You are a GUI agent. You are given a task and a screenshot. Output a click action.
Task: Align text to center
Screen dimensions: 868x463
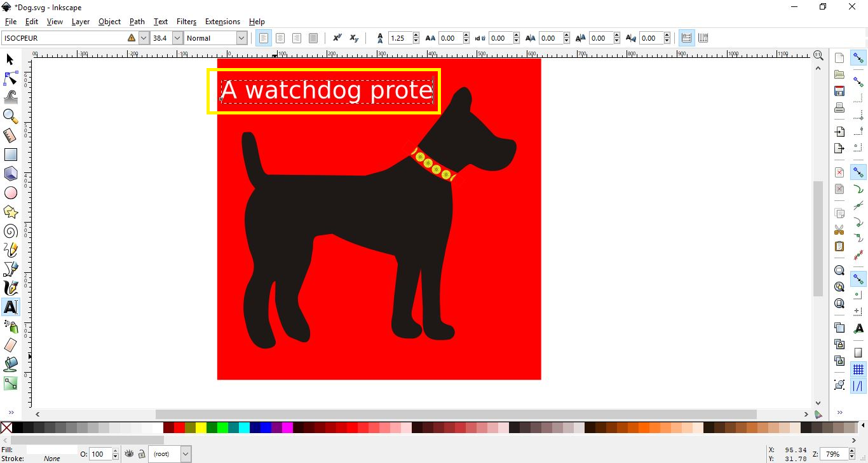pos(280,38)
